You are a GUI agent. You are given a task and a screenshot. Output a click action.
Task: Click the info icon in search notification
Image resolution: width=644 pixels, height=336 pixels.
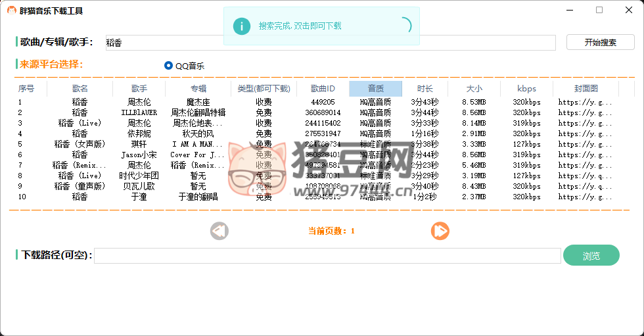point(241,26)
